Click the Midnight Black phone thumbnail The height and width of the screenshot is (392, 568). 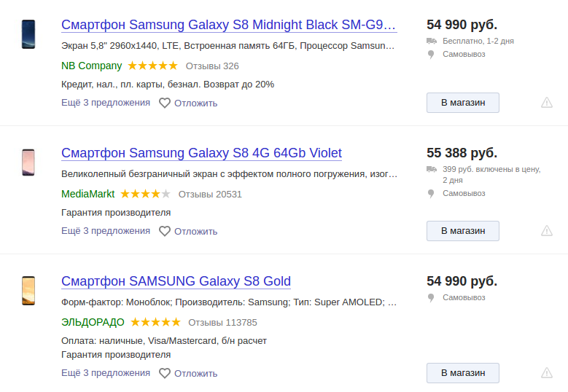[28, 34]
